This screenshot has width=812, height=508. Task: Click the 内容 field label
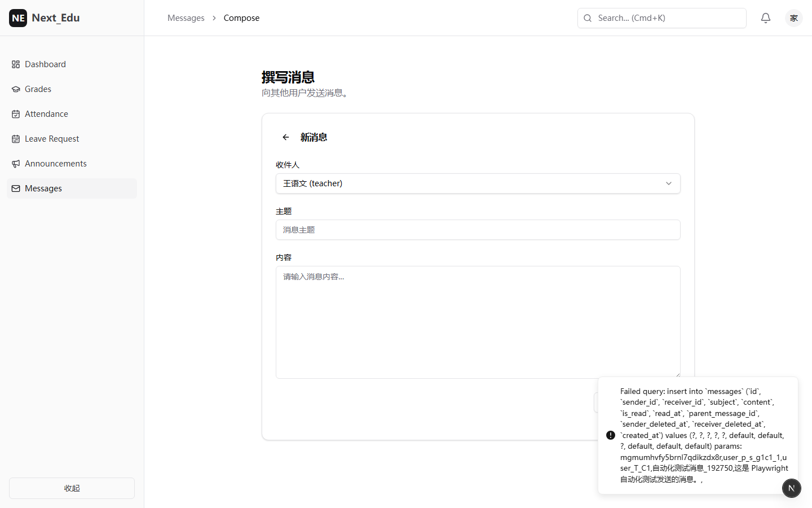click(284, 257)
